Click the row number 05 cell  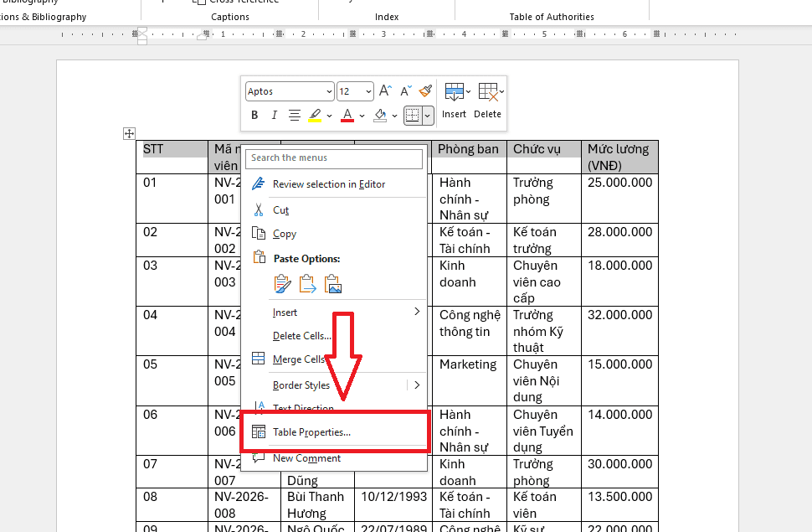[172, 380]
